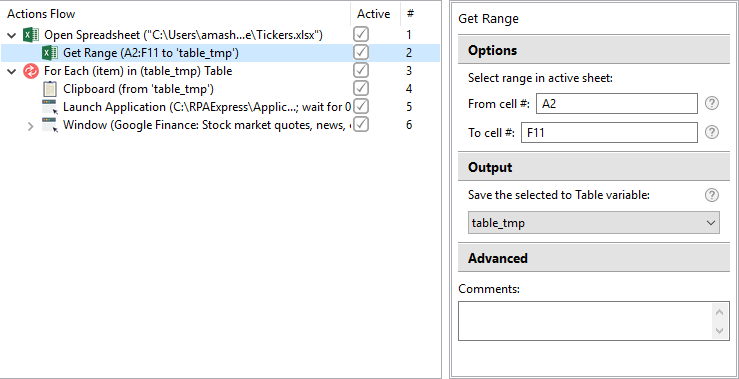Click inside the Comments text box
The height and width of the screenshot is (379, 739).
click(x=585, y=321)
